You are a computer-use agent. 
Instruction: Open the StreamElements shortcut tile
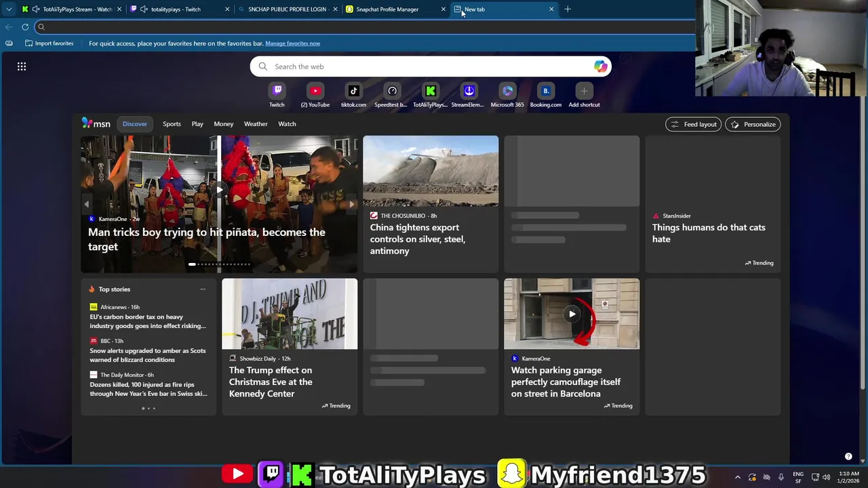click(x=469, y=95)
